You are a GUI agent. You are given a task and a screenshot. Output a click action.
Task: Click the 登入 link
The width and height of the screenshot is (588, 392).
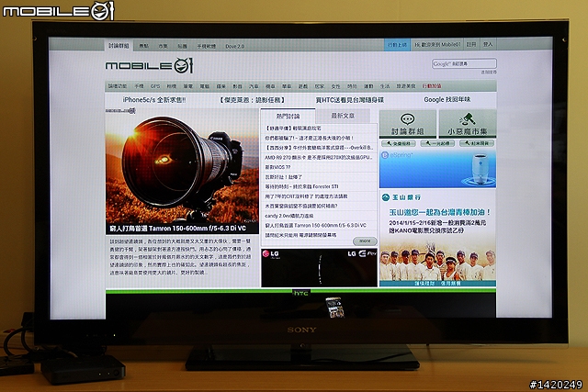click(x=488, y=44)
